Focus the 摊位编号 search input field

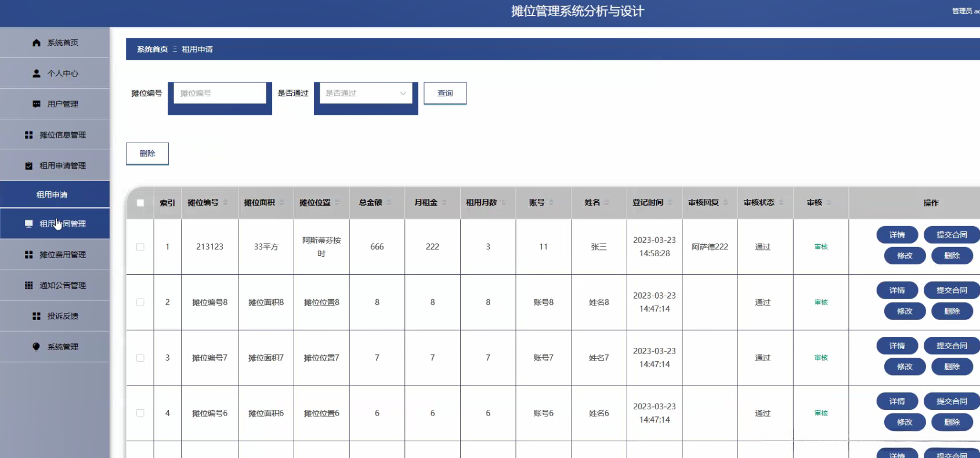click(x=220, y=93)
